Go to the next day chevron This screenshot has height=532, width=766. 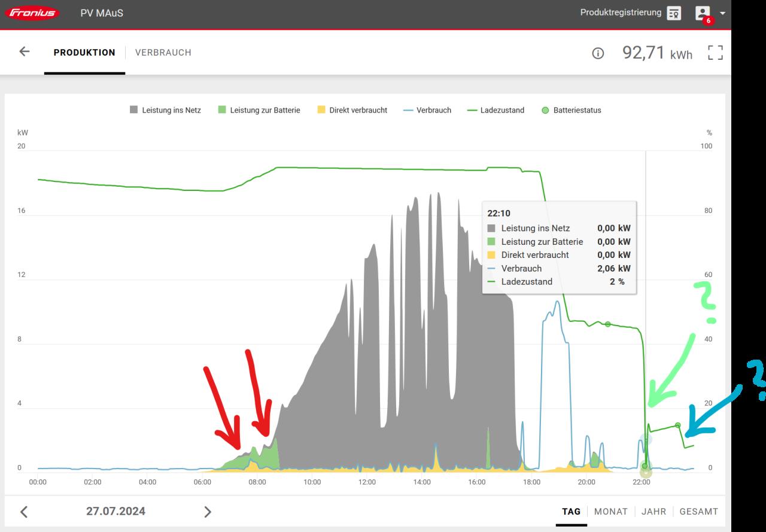pos(208,512)
